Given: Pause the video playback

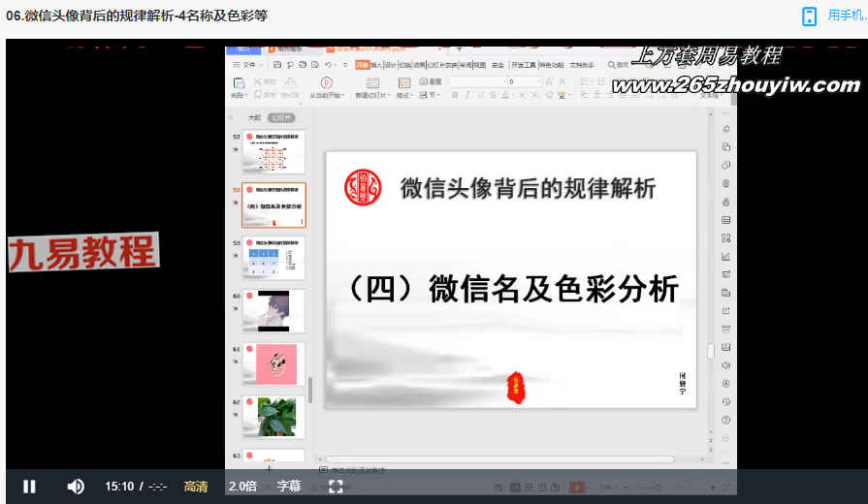Looking at the screenshot, I should pos(29,487).
